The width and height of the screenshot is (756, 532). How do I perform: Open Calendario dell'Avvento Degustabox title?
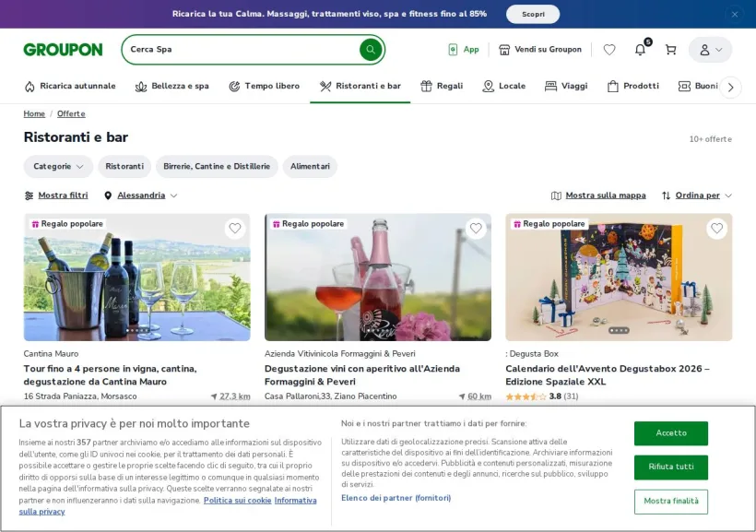point(608,374)
